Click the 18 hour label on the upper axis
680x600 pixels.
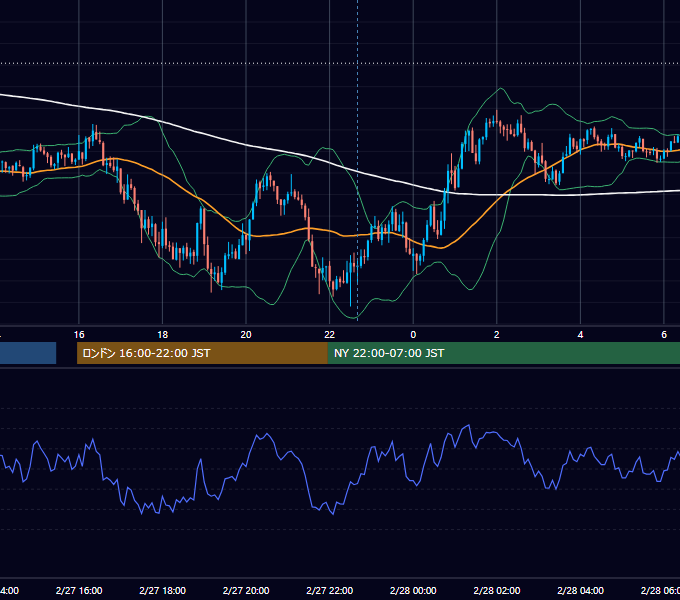[162, 335]
